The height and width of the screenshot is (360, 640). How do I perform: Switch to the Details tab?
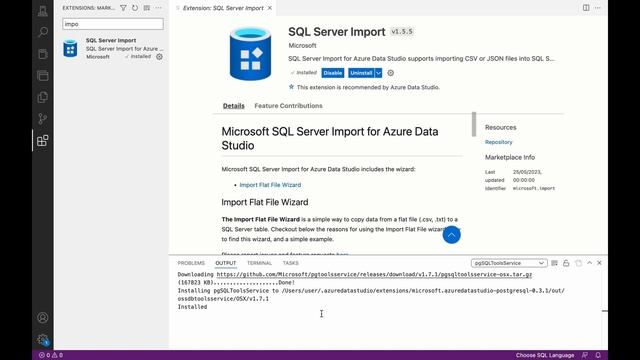tap(233, 106)
